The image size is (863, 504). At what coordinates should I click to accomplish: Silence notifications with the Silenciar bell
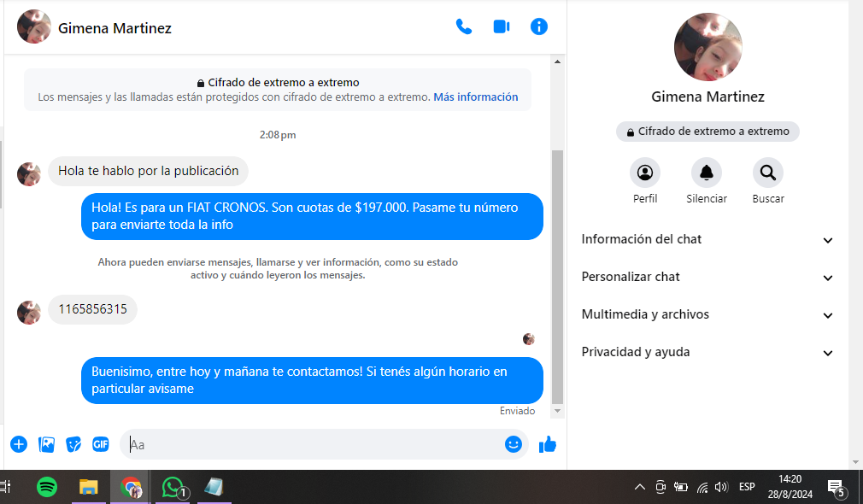707,173
